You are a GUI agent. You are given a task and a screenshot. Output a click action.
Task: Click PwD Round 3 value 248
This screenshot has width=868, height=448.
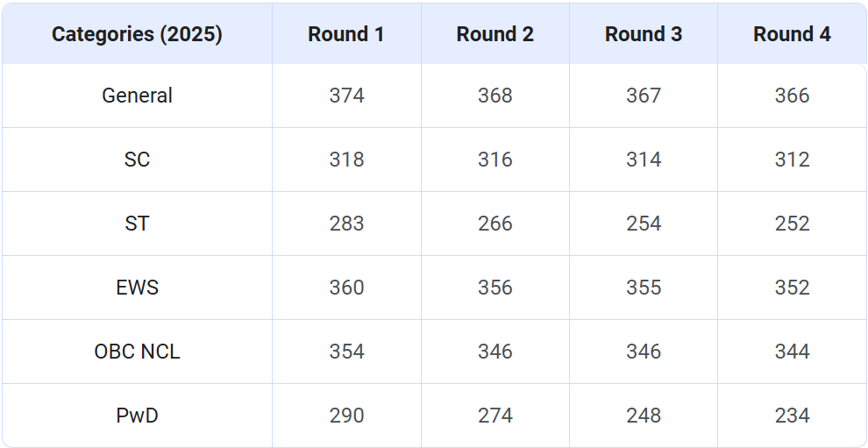click(644, 416)
